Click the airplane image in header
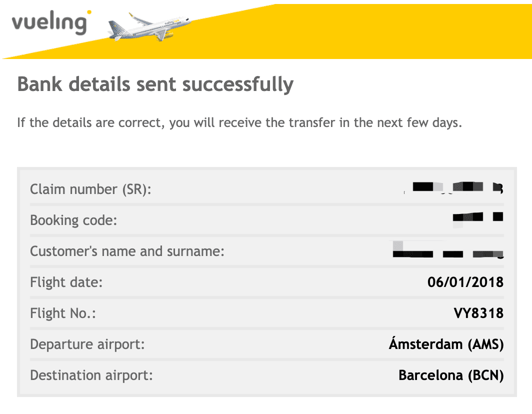 click(x=149, y=26)
